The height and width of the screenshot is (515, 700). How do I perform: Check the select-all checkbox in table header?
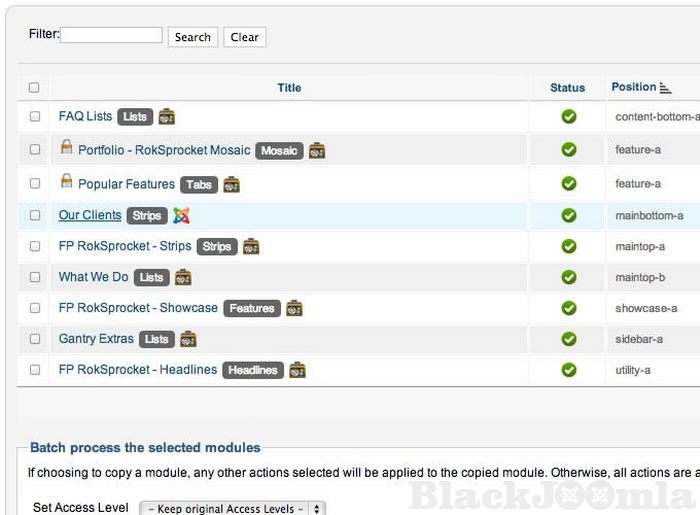point(35,88)
